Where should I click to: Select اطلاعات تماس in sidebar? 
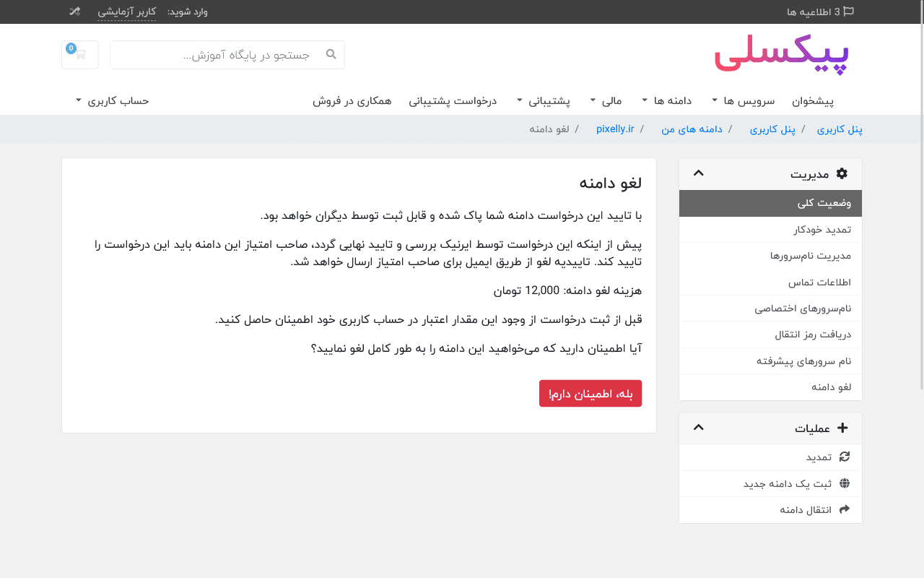click(770, 282)
